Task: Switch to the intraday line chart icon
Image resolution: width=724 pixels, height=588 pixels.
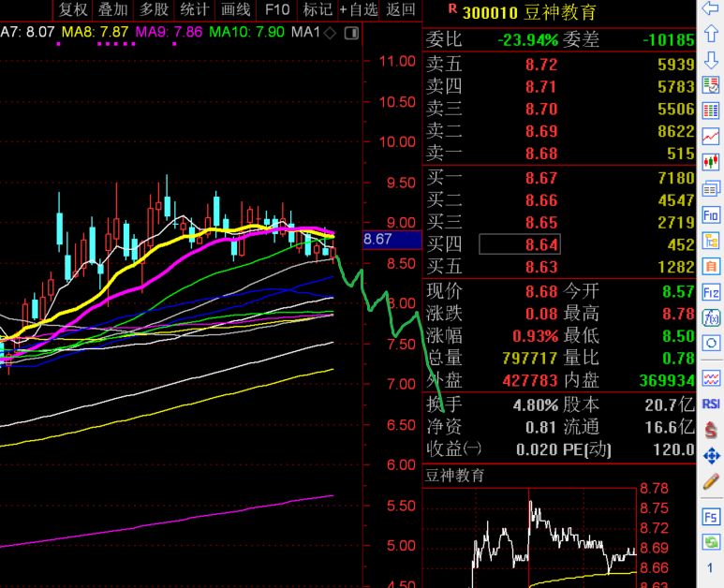Action: (711, 137)
